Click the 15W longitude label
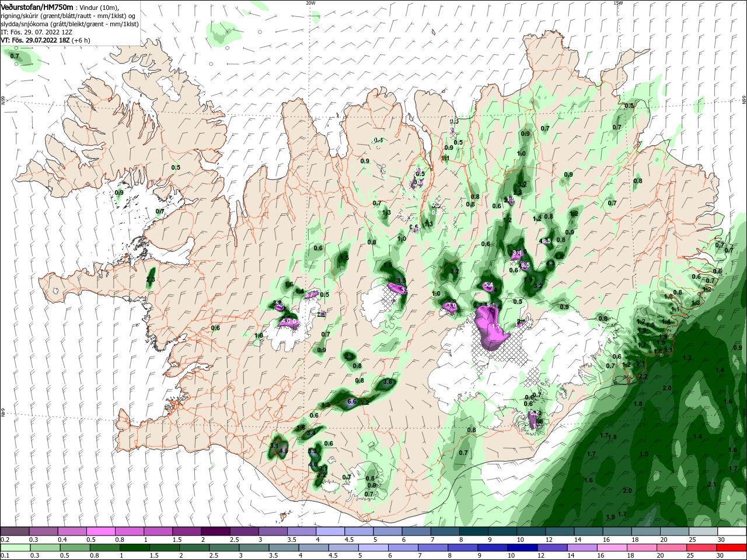The image size is (747, 560). [x=618, y=2]
